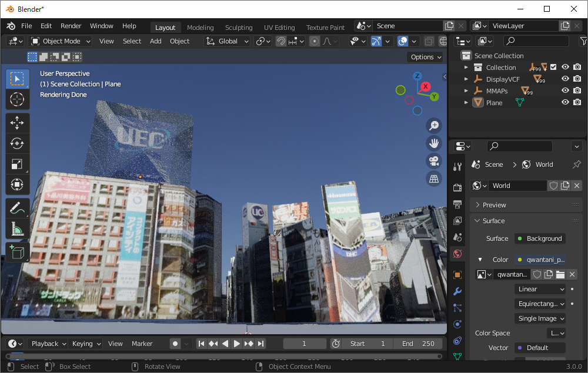Toggle show overlays button

pyautogui.click(x=403, y=41)
